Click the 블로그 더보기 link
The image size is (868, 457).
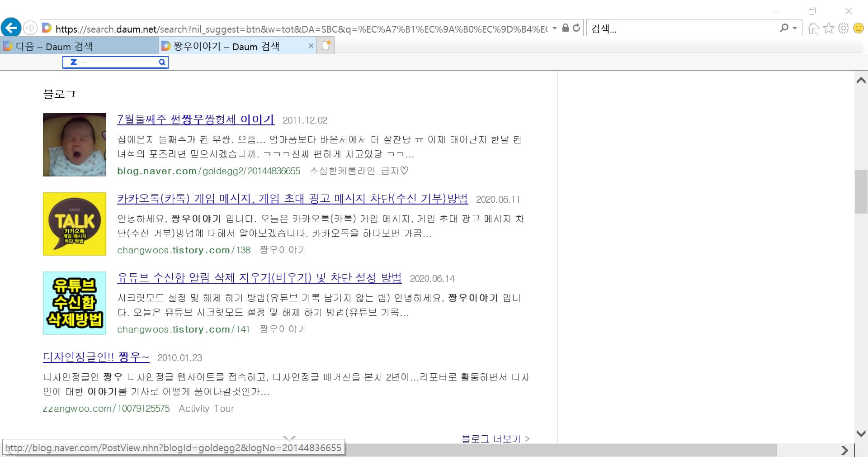tap(495, 438)
